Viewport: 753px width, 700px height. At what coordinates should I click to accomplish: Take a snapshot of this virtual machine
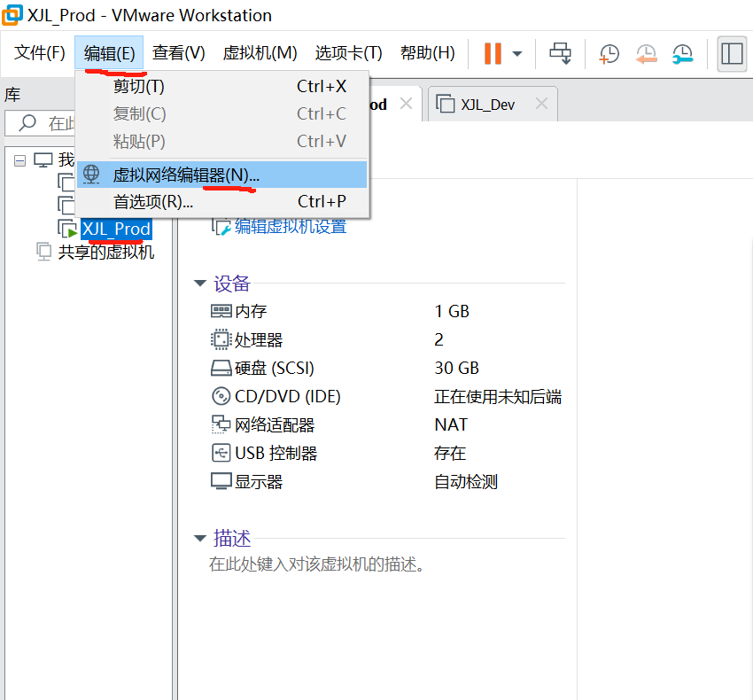pos(609,54)
